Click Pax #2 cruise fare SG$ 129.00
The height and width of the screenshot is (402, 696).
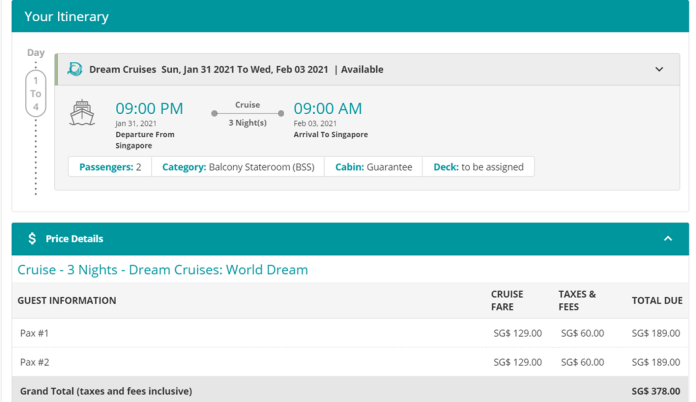518,362
